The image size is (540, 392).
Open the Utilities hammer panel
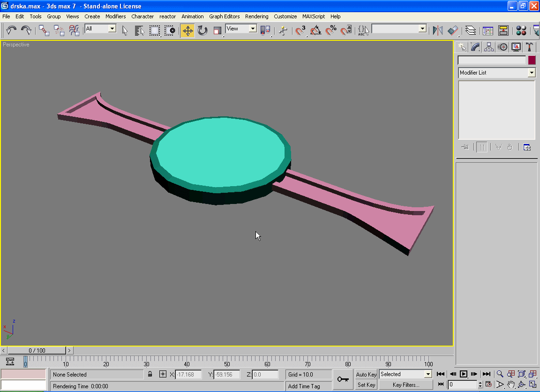(x=529, y=47)
